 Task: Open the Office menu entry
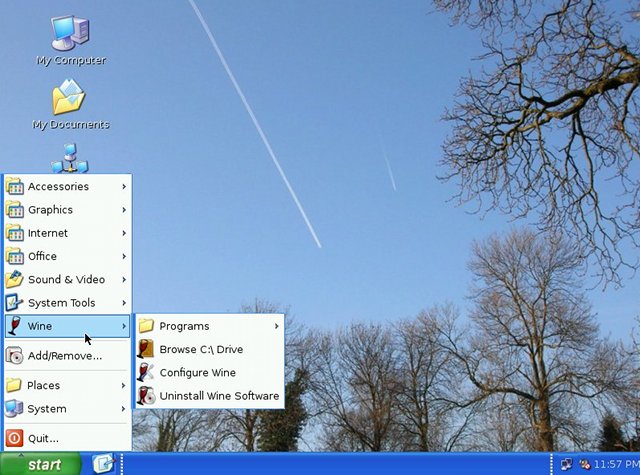67,256
